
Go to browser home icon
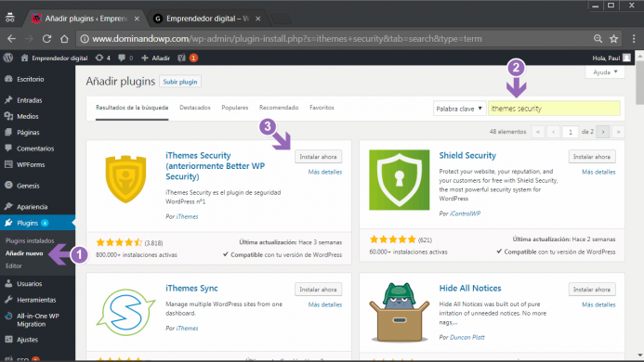[64, 39]
